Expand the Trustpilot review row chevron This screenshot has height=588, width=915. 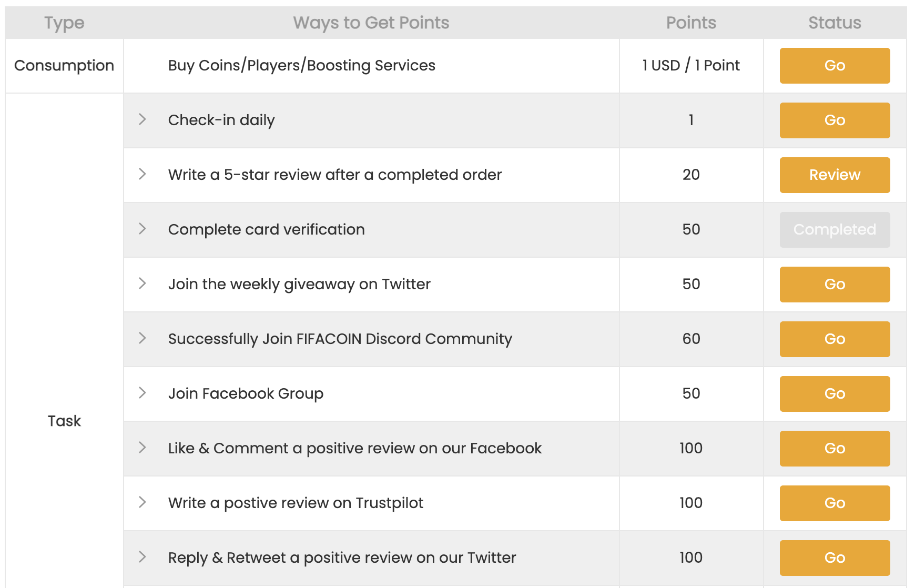tap(142, 502)
